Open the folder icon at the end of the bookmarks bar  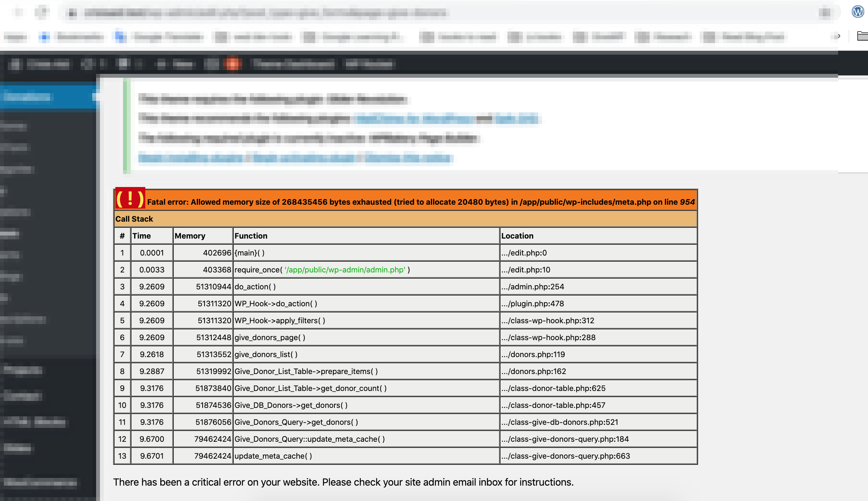(863, 36)
